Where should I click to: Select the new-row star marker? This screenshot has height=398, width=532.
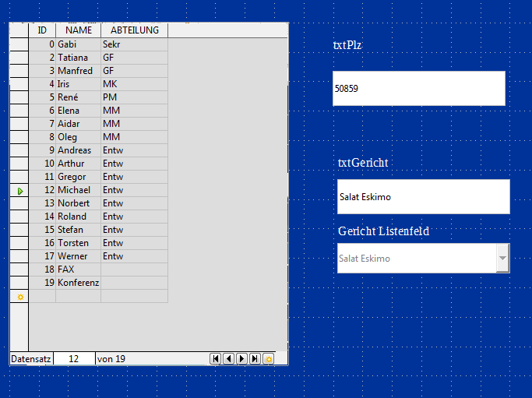coord(20,298)
